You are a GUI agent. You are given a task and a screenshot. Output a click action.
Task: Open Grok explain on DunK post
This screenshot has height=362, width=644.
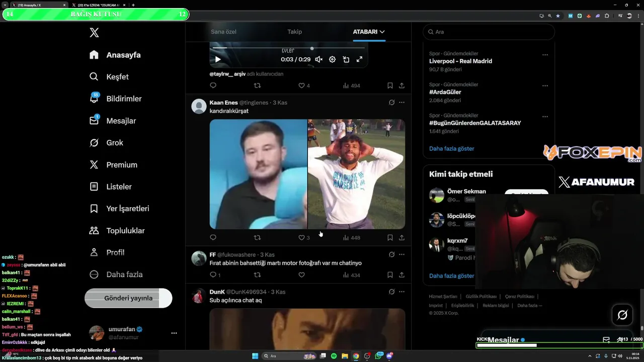coord(391,292)
